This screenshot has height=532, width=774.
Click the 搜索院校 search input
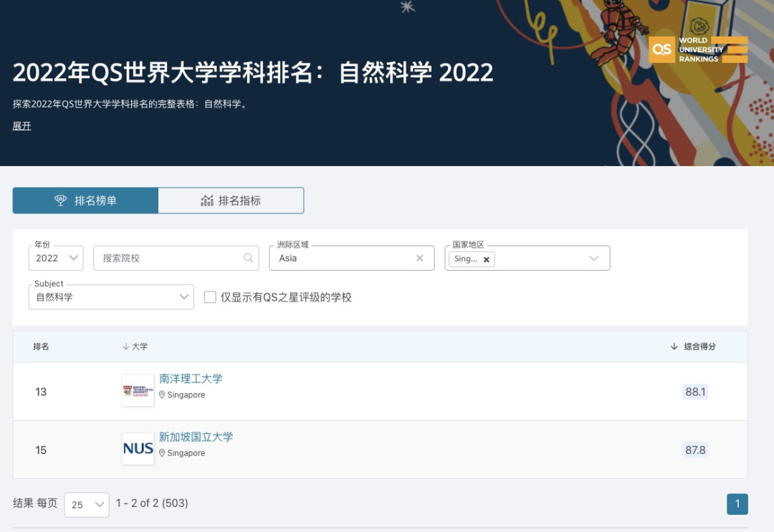tap(176, 258)
